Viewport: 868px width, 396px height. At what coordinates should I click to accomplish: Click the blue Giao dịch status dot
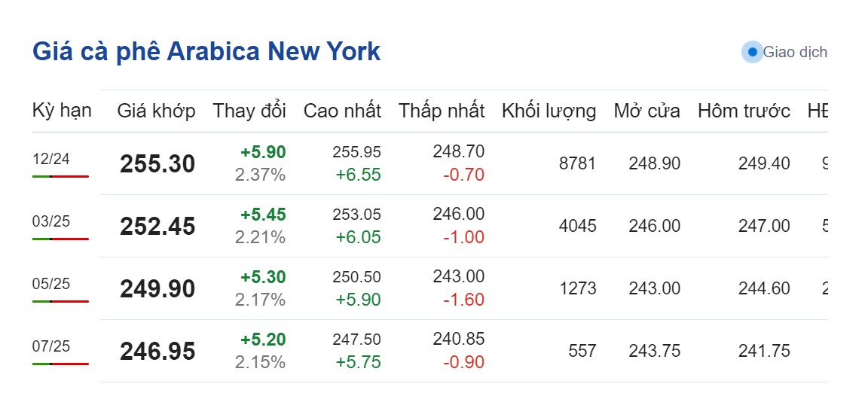(752, 52)
